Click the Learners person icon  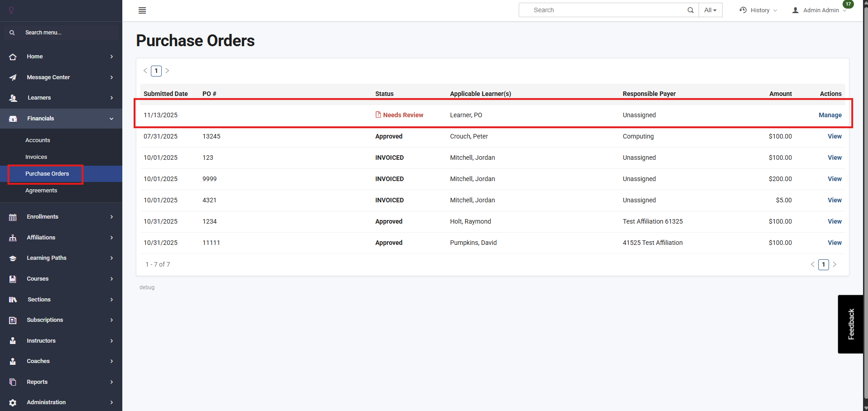point(13,98)
